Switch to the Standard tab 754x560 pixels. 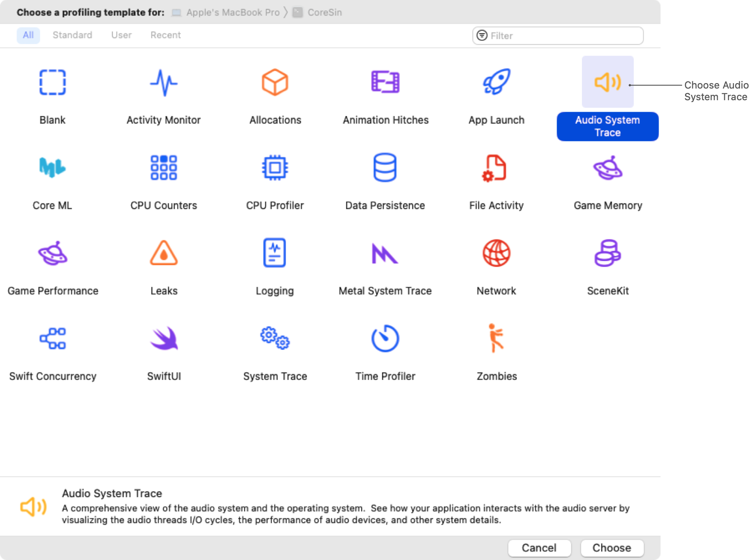point(72,35)
